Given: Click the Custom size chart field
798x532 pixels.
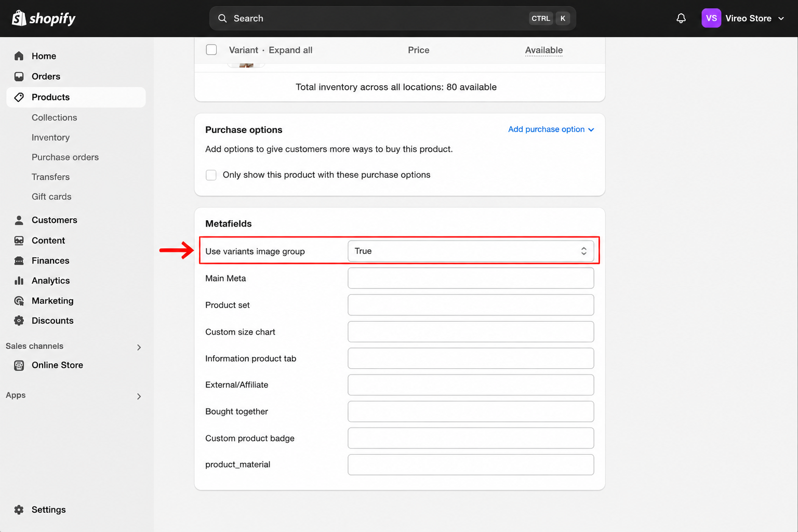Looking at the screenshot, I should tap(471, 331).
